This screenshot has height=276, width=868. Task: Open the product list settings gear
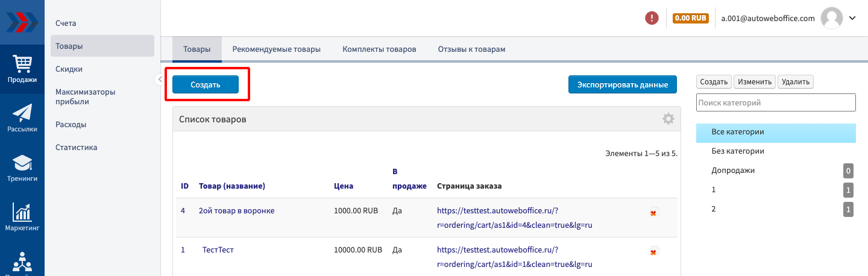coord(668,119)
